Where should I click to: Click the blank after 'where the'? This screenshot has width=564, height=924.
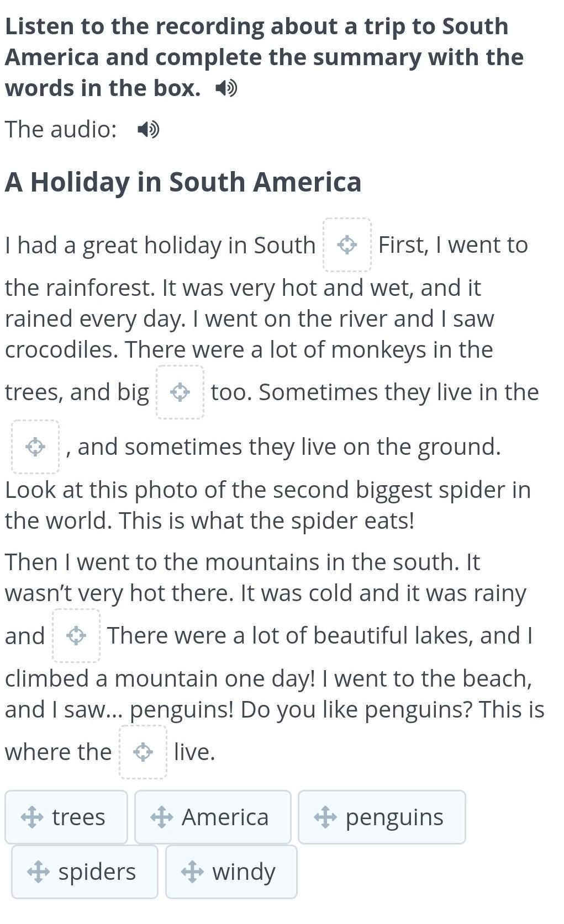(x=143, y=752)
